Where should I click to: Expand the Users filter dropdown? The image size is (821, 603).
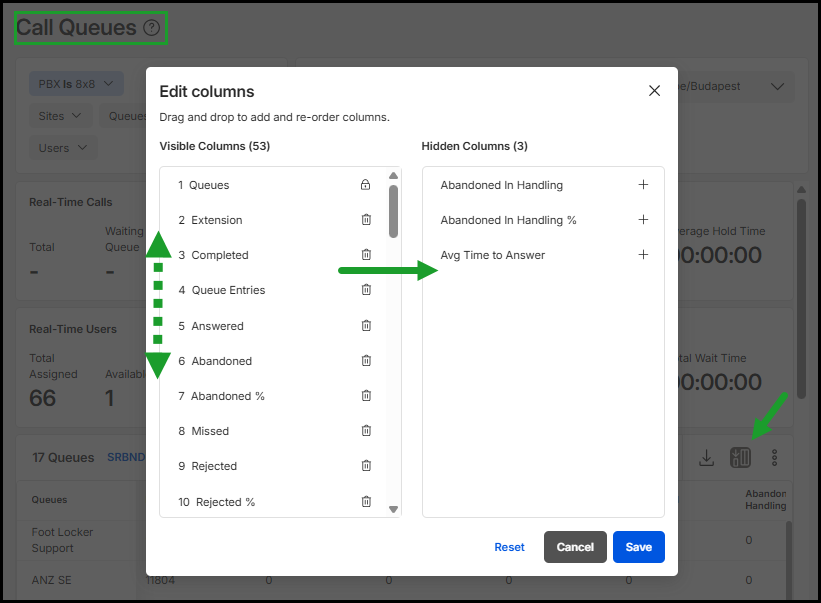pyautogui.click(x=63, y=148)
